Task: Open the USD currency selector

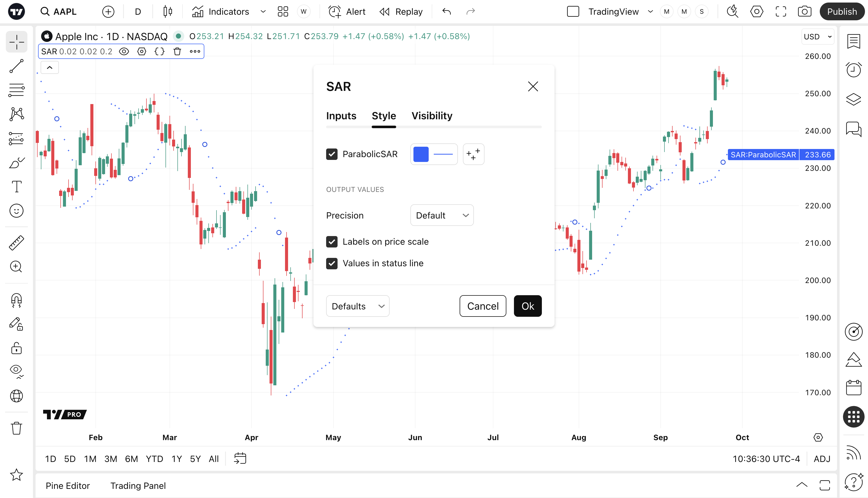Action: tap(817, 37)
